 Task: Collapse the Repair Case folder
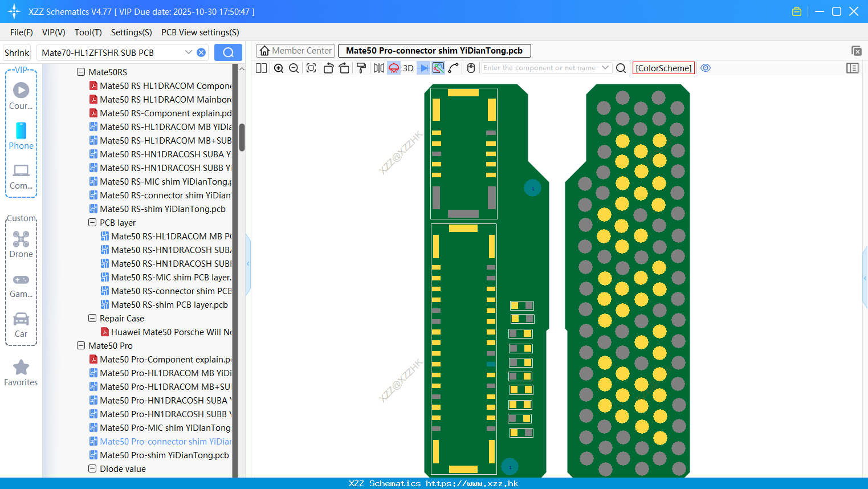[92, 318]
